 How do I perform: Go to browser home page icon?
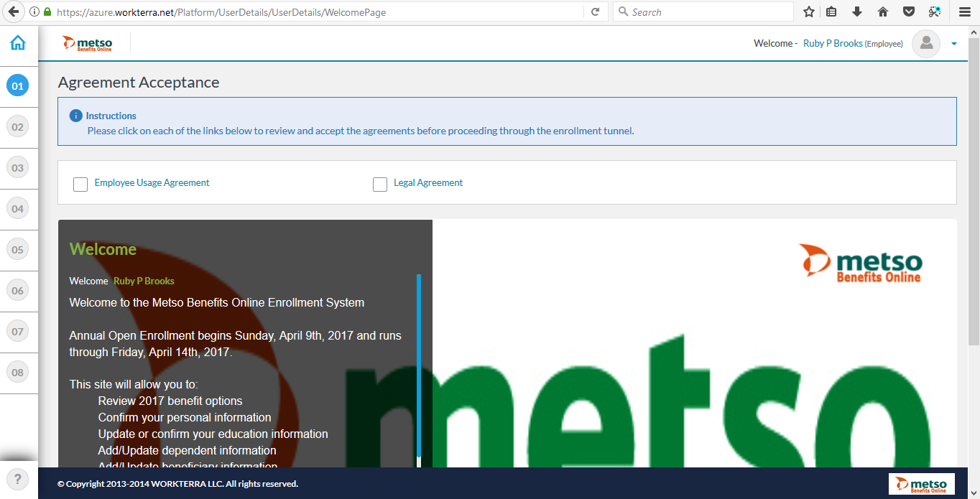(883, 11)
